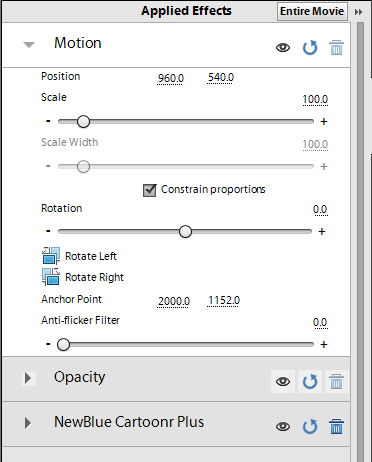Click the Applied Effects panel heading
This screenshot has height=462, width=372.
186,11
